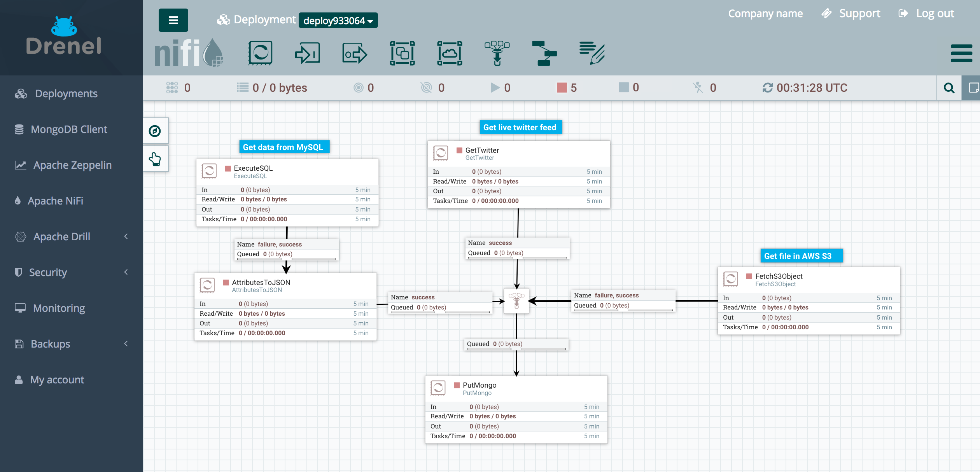Select ExecuteSQL failure, success connection
Screen dimensions: 980x472
[x=287, y=249]
